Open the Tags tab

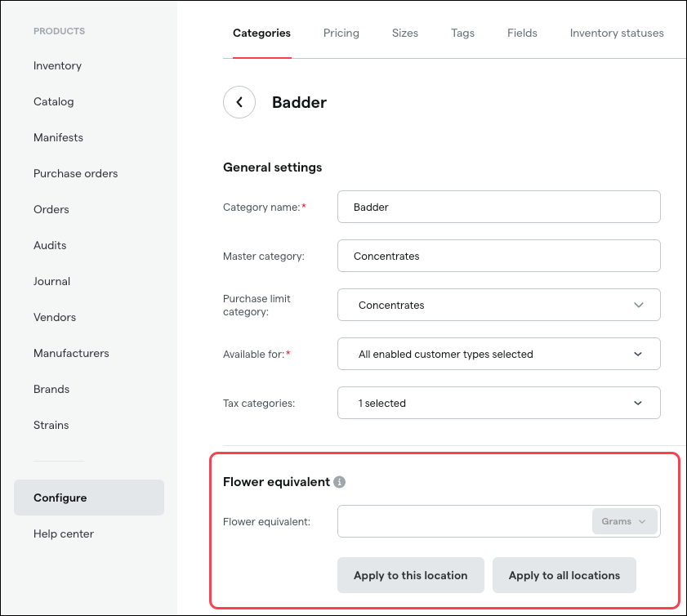[462, 33]
